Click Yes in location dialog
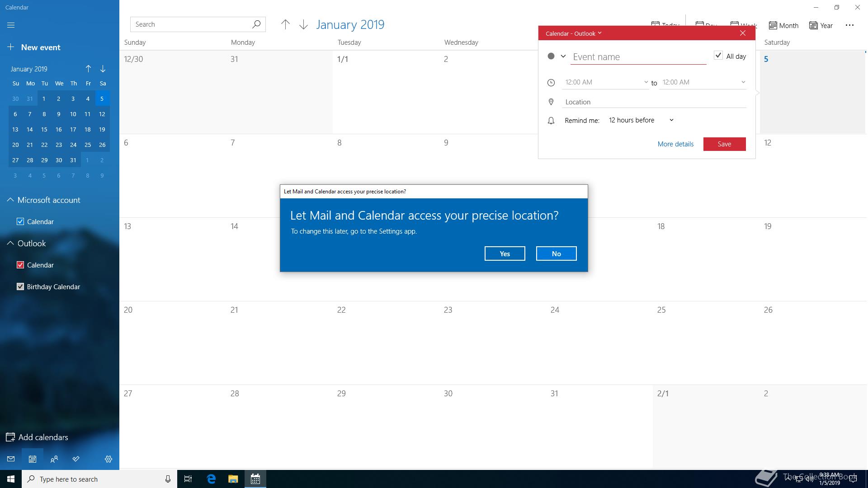The image size is (868, 488). [505, 253]
